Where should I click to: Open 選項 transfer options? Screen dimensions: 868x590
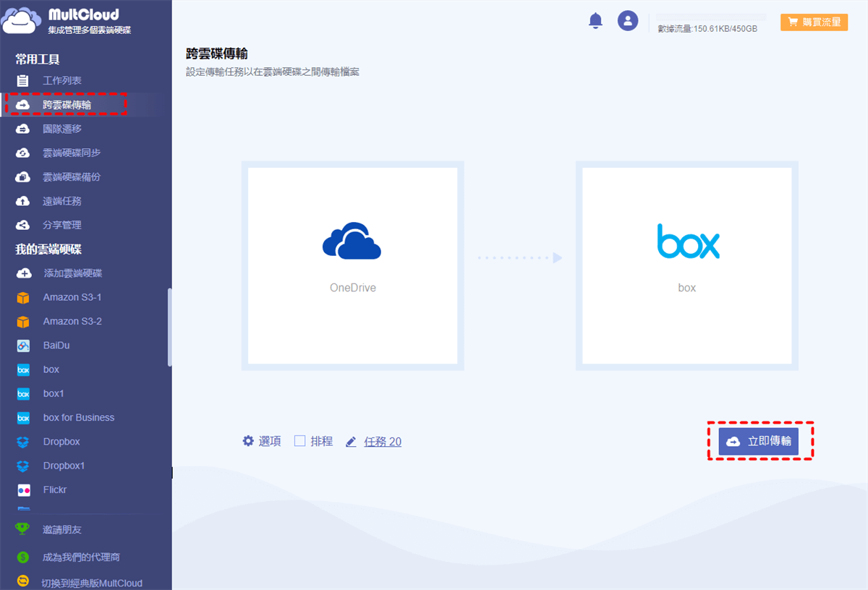(x=270, y=441)
